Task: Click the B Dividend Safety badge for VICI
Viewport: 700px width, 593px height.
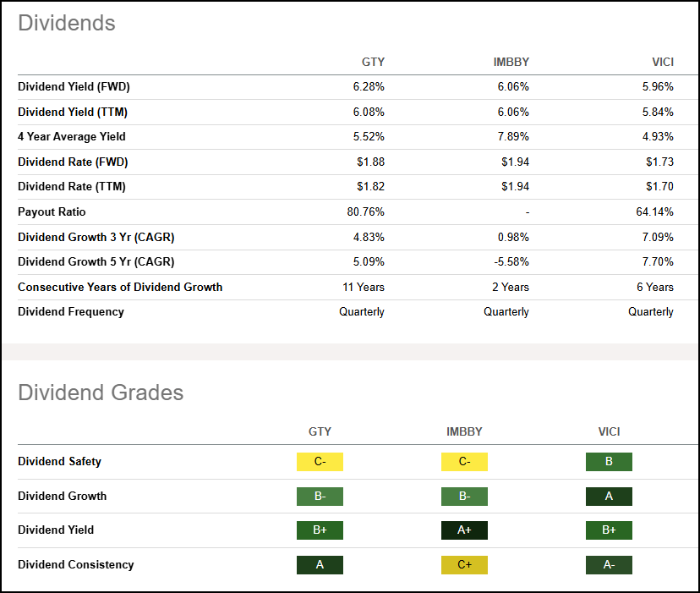Action: (609, 462)
